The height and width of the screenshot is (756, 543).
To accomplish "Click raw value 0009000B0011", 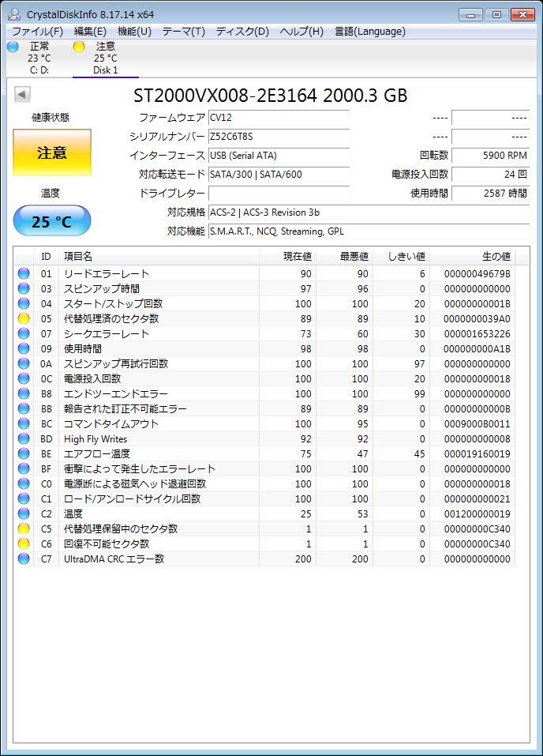I will coord(477,423).
